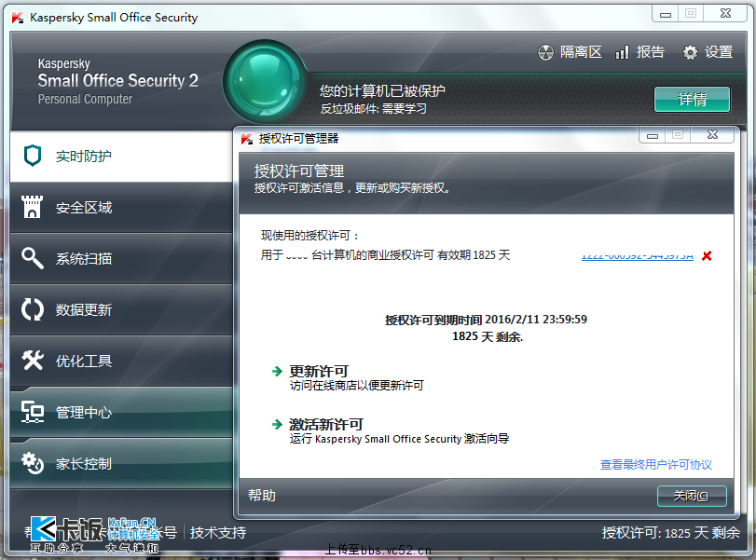
Task: Click the 关闭 button in license manager
Action: 692,496
